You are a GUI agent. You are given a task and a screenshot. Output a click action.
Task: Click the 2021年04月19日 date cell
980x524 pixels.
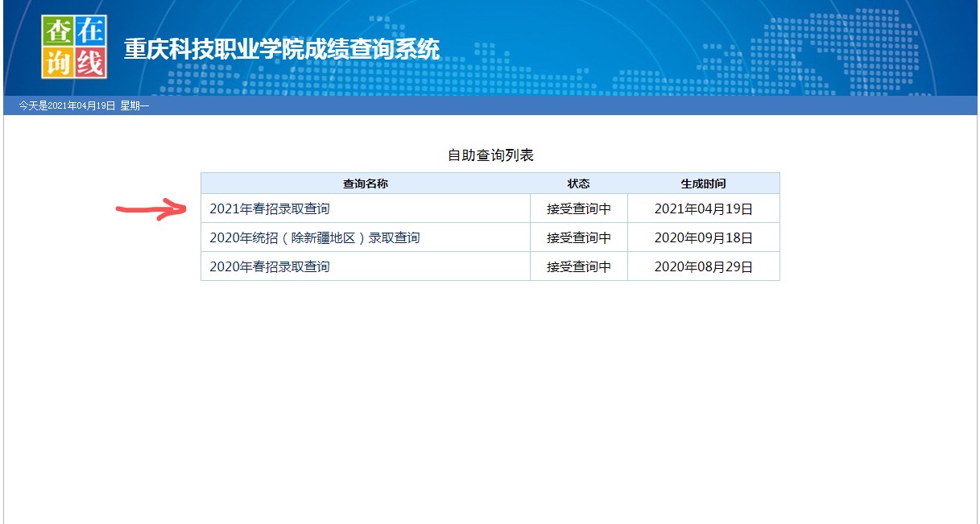click(x=703, y=208)
